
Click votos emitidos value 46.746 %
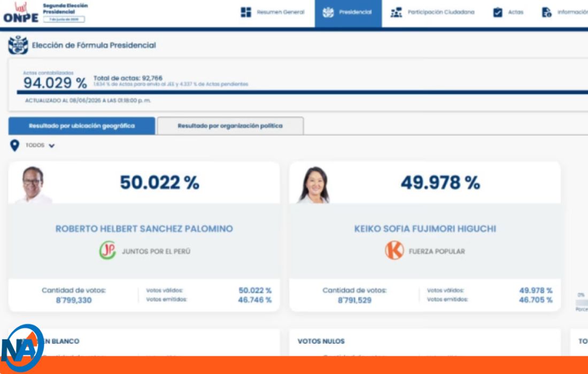pos(255,300)
